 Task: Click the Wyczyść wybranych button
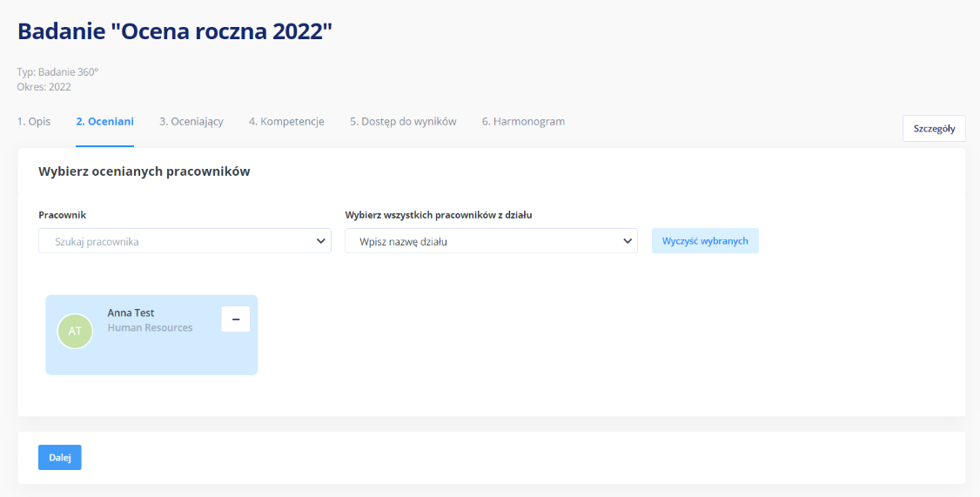click(x=705, y=241)
